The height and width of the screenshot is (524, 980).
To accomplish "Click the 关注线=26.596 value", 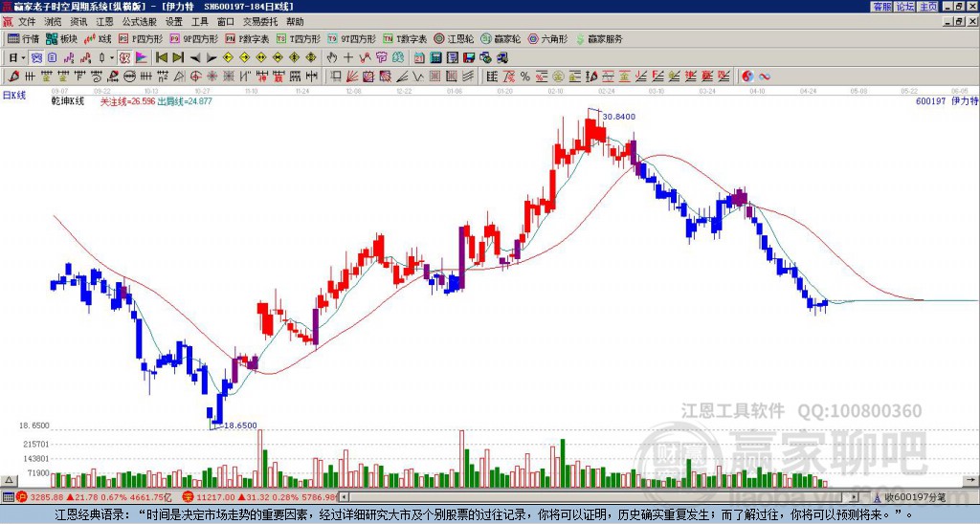I will (127, 101).
